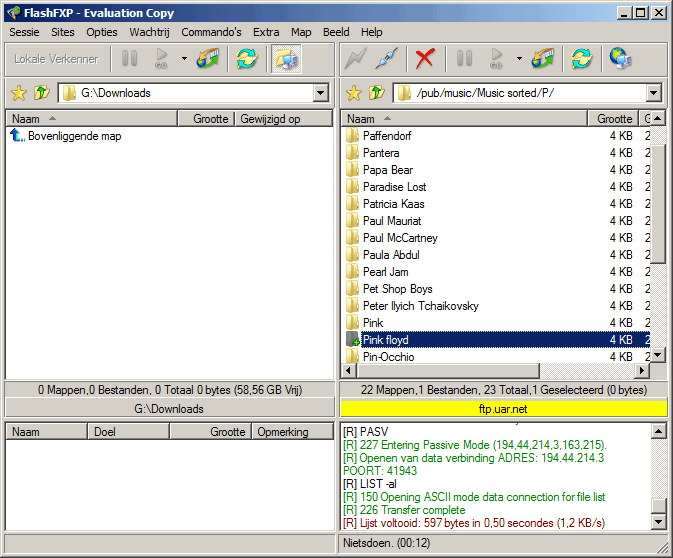This screenshot has width=673, height=558.
Task: Open the Help menu
Action: click(372, 32)
